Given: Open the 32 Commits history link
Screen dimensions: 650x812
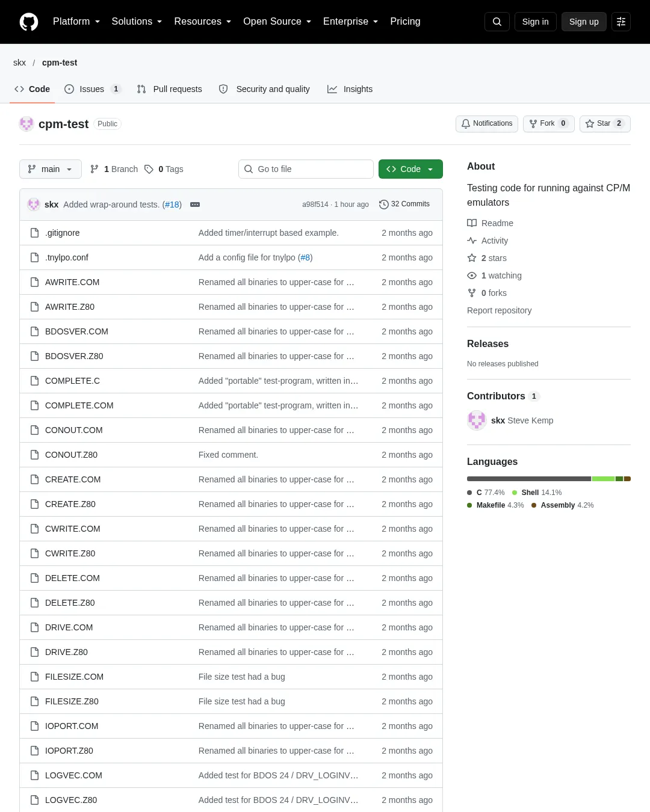Looking at the screenshot, I should coord(404,205).
